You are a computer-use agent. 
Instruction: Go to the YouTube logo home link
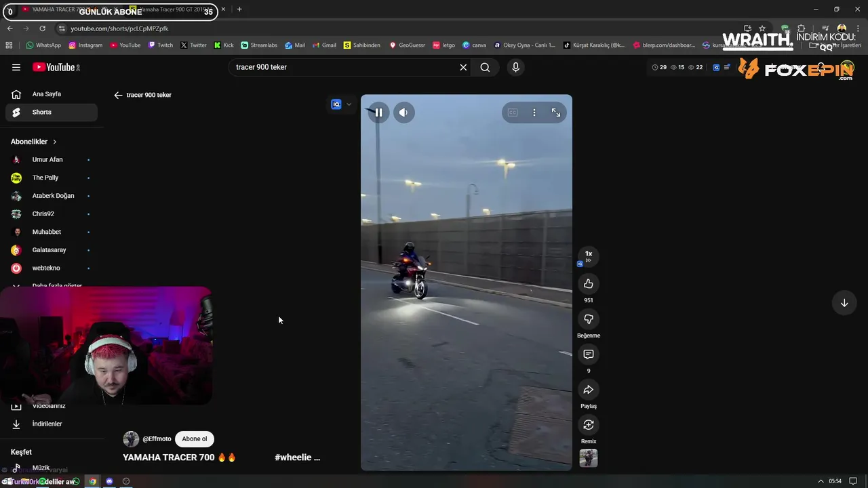pyautogui.click(x=56, y=67)
